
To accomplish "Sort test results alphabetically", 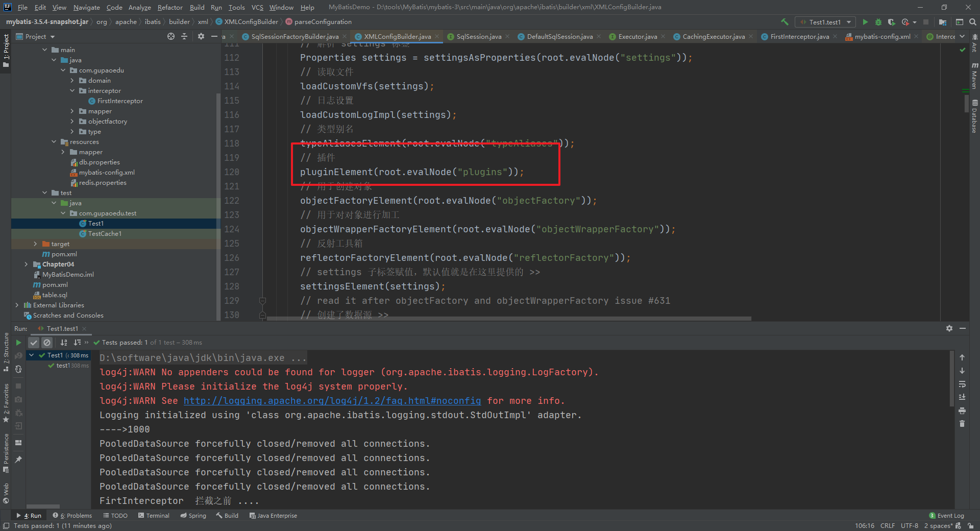I will (x=64, y=343).
